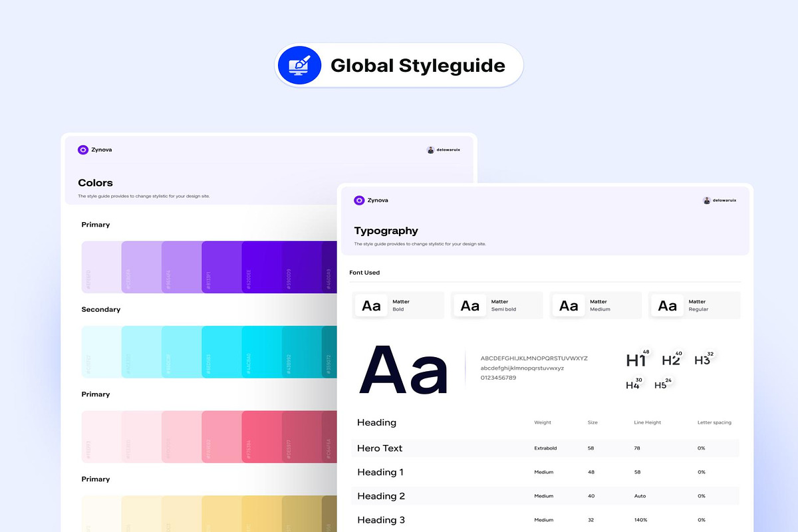Click line height 78 in Hero Text row

click(x=638, y=448)
